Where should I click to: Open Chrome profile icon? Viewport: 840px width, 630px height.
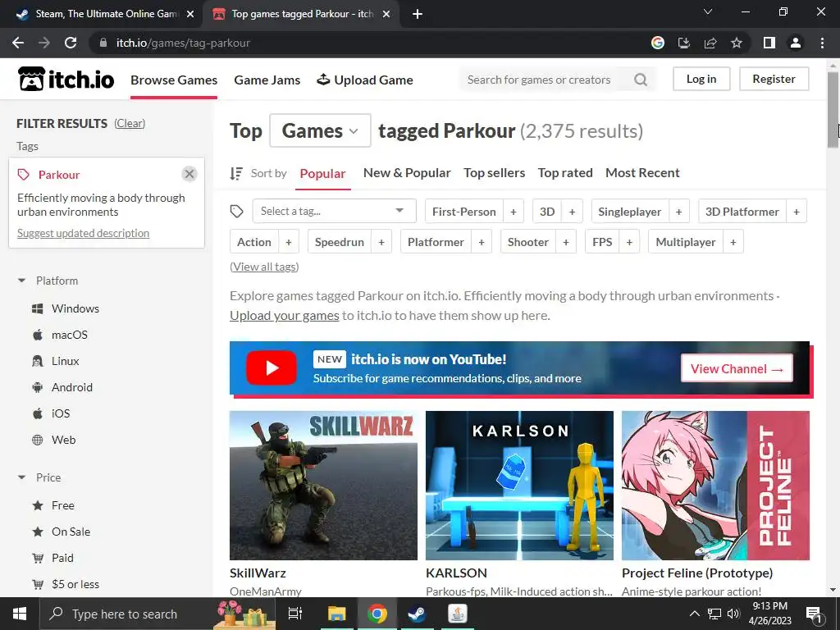point(796,43)
